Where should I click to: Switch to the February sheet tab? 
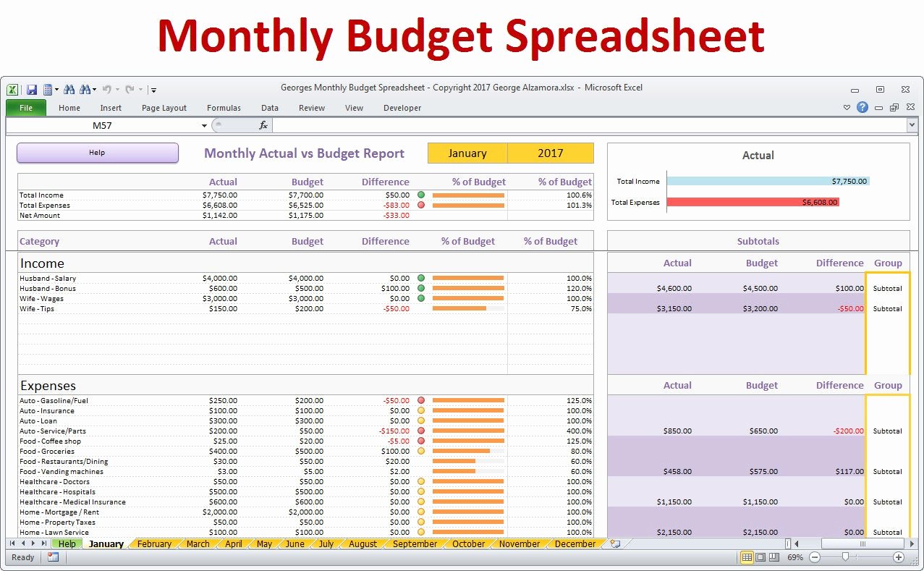[154, 543]
